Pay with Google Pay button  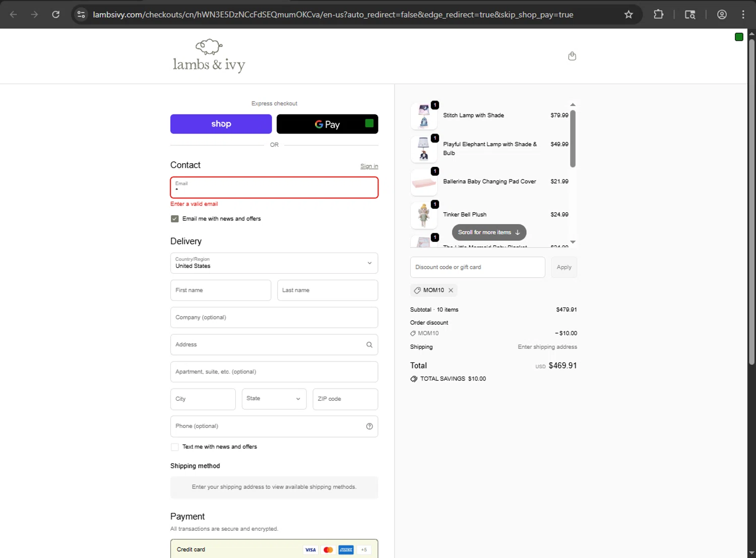click(327, 124)
